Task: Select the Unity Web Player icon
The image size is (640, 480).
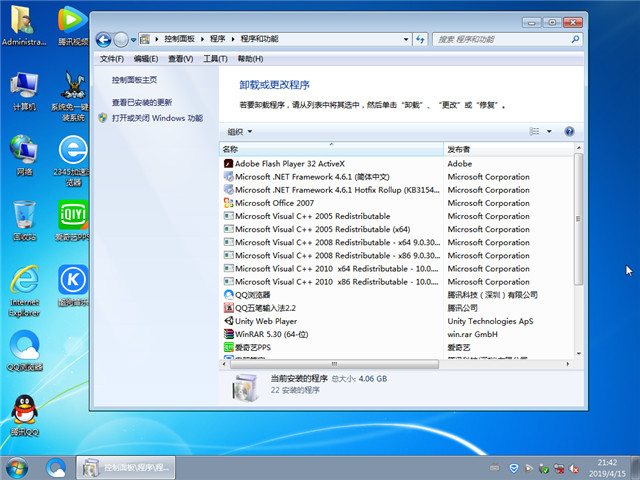Action: coord(229,321)
